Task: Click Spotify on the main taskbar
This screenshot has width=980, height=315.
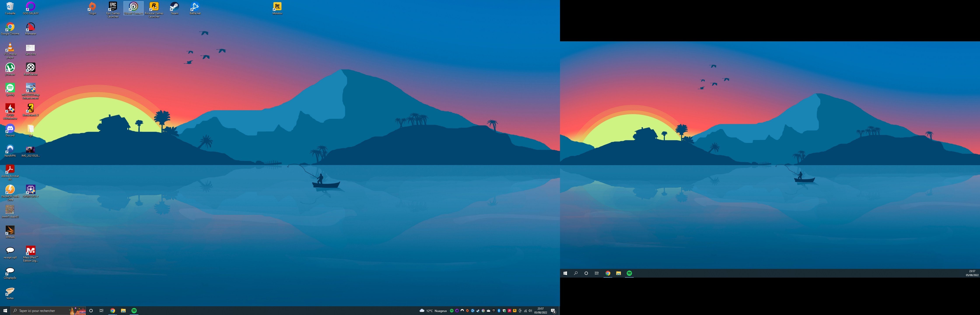Action: coord(134,311)
